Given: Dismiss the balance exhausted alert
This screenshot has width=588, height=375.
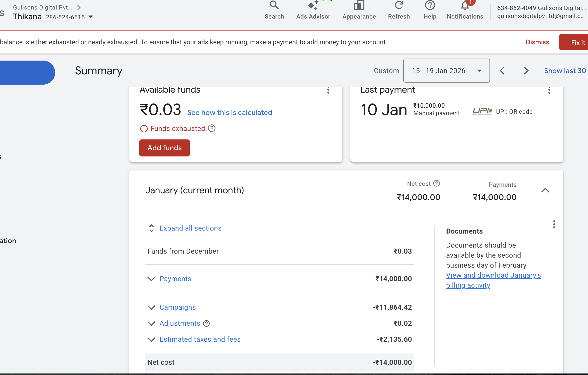Looking at the screenshot, I should pos(537,42).
